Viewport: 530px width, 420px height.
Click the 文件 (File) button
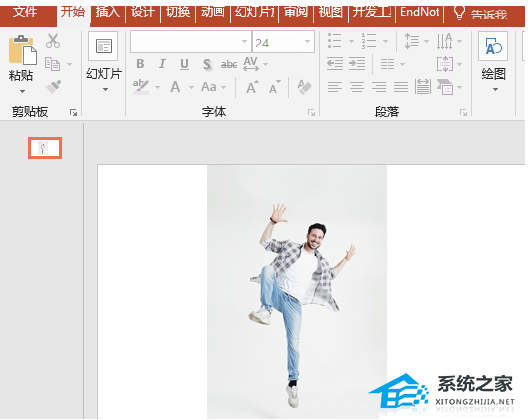pyautogui.click(x=25, y=12)
